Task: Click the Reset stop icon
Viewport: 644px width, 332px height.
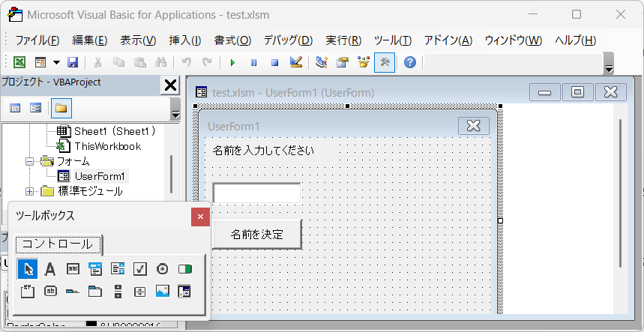Action: (x=274, y=63)
